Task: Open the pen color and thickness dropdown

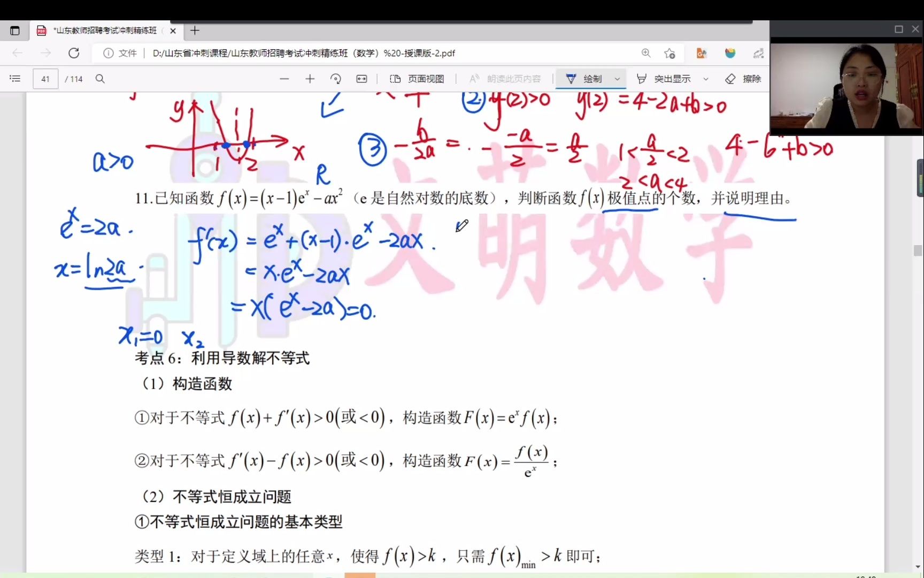Action: click(x=617, y=79)
